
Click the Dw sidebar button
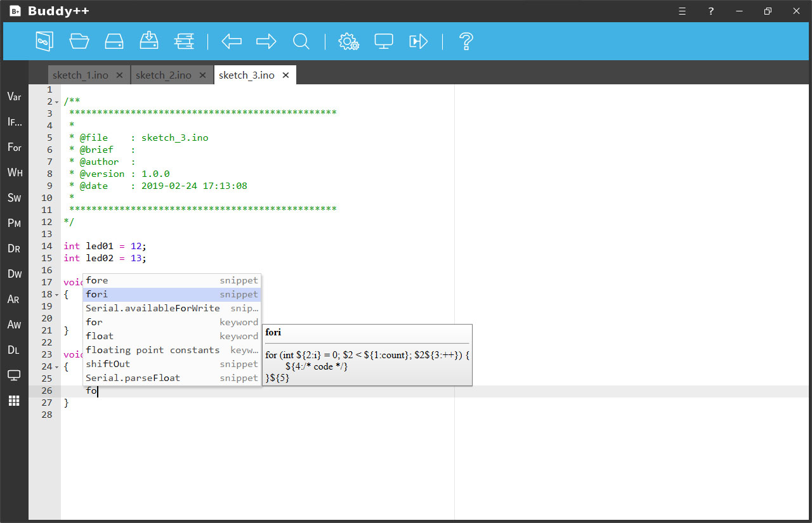coord(14,274)
